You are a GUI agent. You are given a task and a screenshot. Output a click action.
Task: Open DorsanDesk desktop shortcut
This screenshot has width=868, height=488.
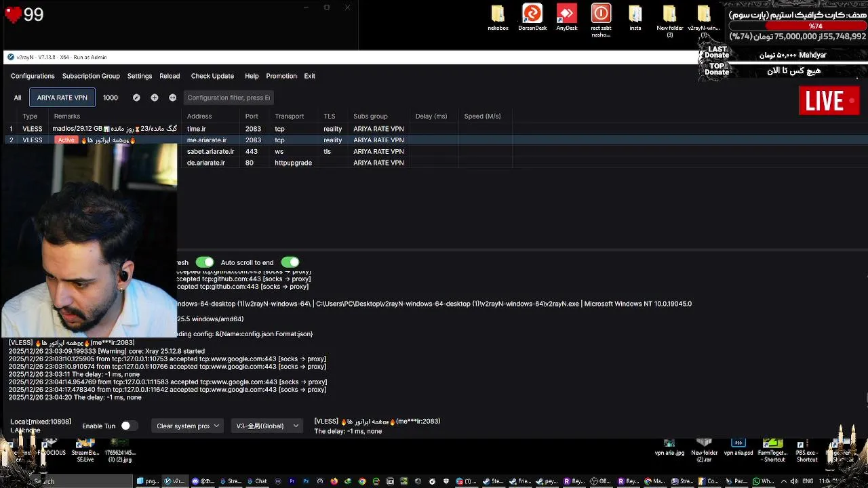point(532,18)
